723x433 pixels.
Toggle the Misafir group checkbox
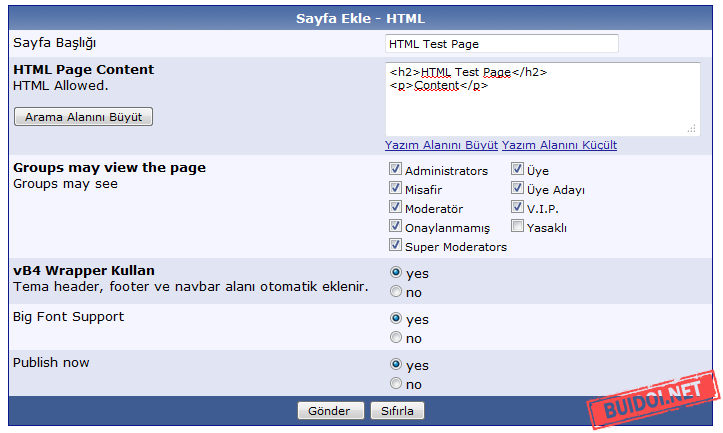tap(396, 189)
